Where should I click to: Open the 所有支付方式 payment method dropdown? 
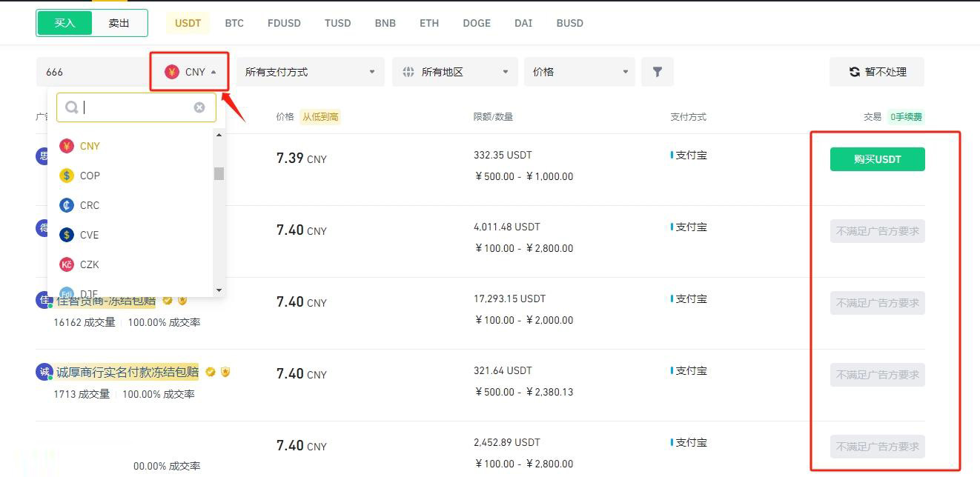click(308, 71)
